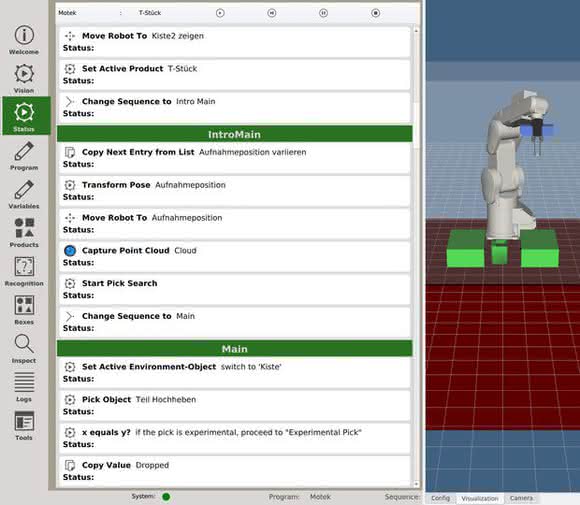The height and width of the screenshot is (505, 580).
Task: Click the pause button in top toolbar
Action: click(323, 13)
